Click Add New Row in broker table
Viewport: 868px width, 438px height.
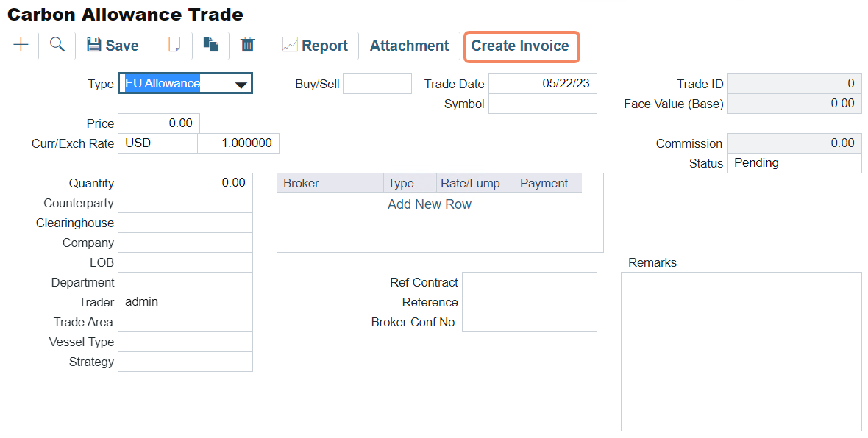point(430,204)
